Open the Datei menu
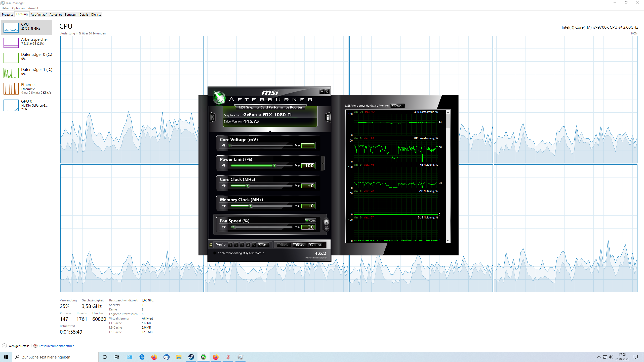 [x=5, y=8]
